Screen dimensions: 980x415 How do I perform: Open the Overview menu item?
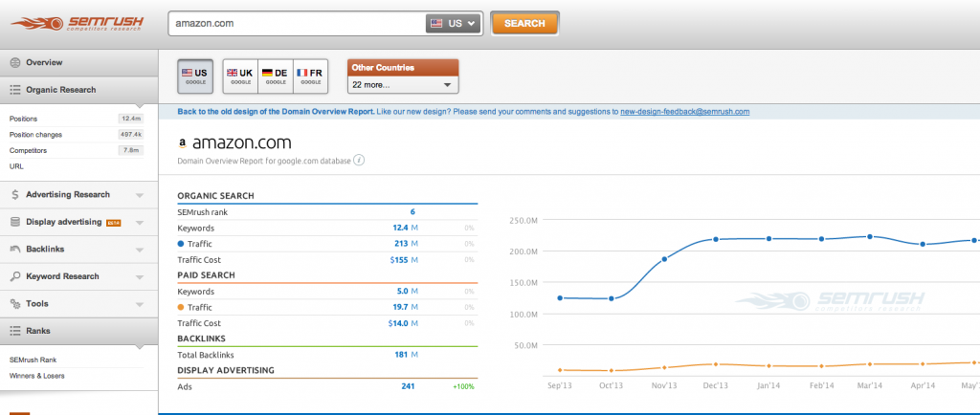point(78,62)
